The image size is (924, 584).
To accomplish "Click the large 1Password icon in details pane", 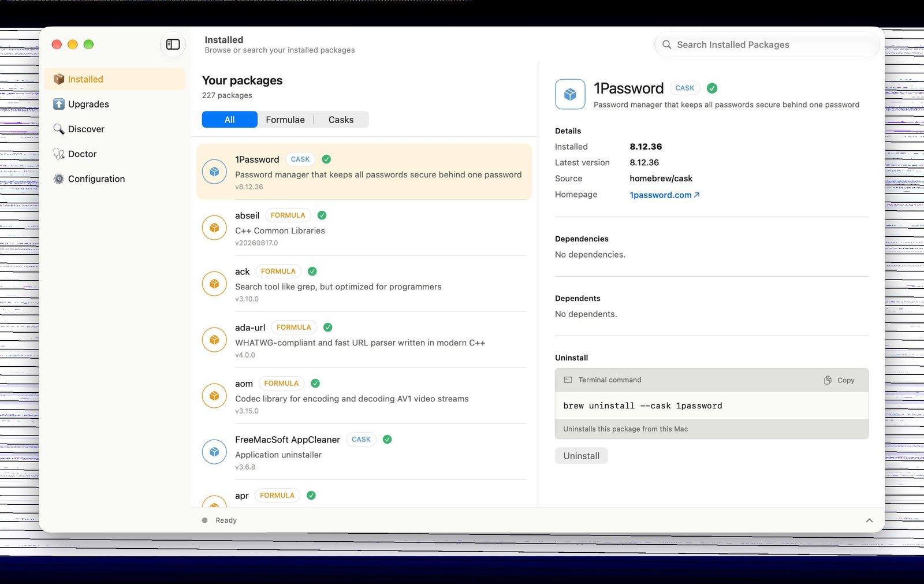I will click(x=570, y=94).
